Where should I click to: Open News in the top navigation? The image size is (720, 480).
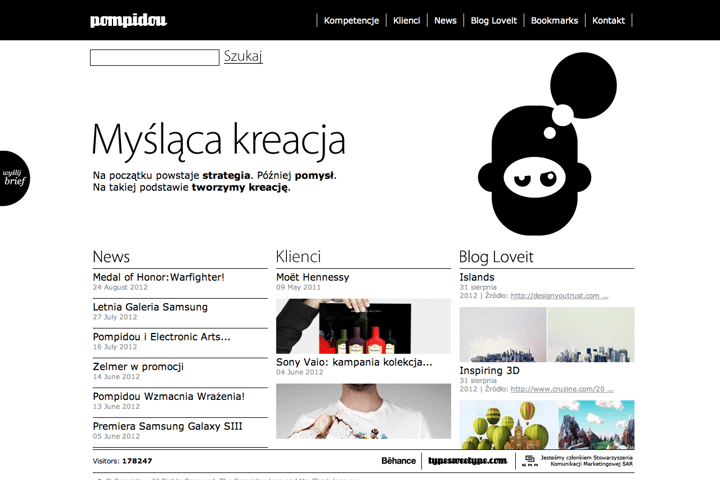click(x=445, y=21)
